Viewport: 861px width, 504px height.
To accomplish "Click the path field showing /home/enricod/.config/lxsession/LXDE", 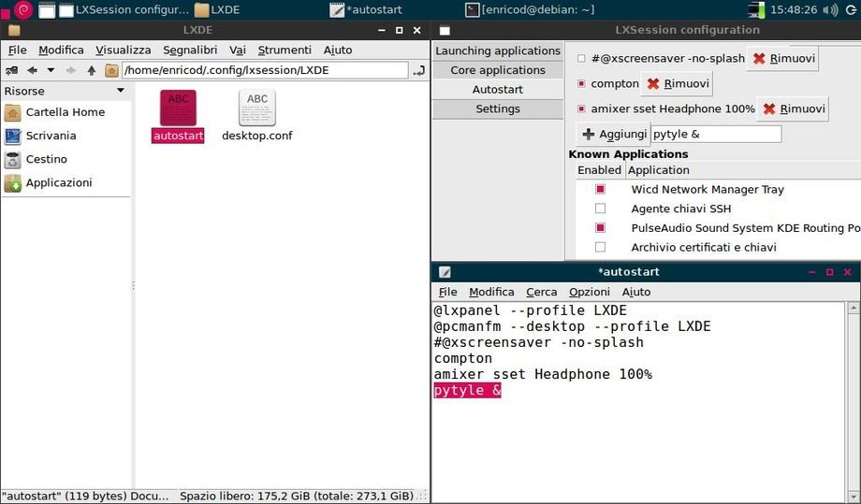I will [x=265, y=70].
